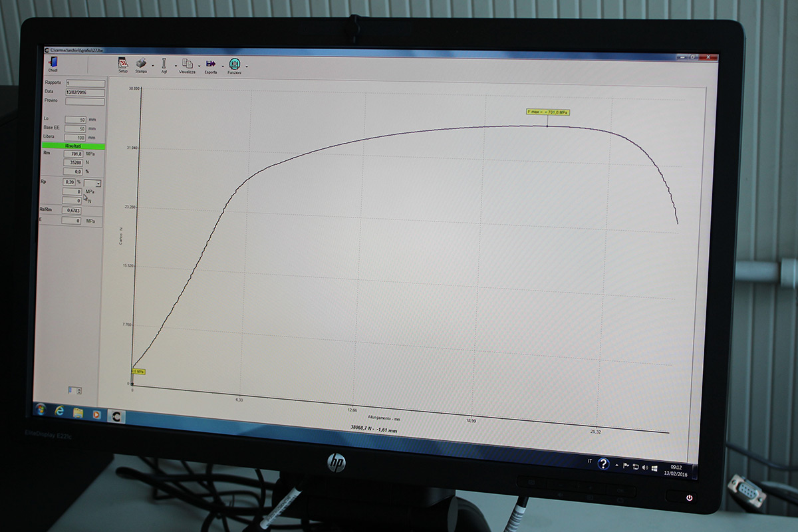Open the Windows Start menu
The width and height of the screenshot is (798, 532).
pos(39,409)
